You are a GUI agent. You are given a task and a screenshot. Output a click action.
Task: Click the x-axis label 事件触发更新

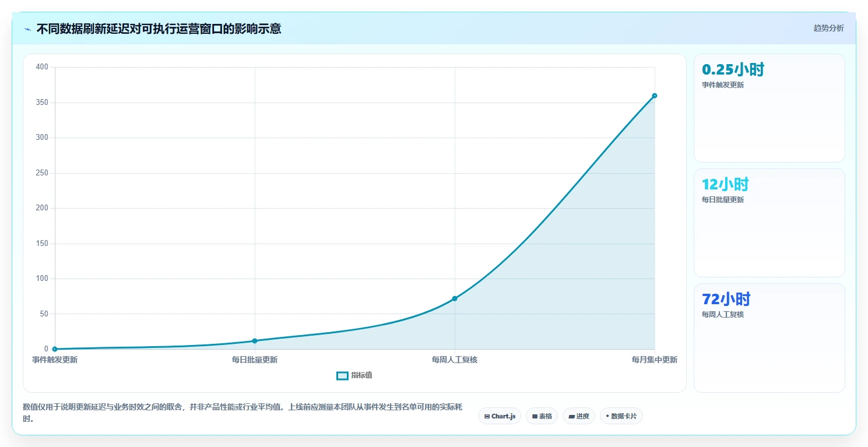click(55, 360)
